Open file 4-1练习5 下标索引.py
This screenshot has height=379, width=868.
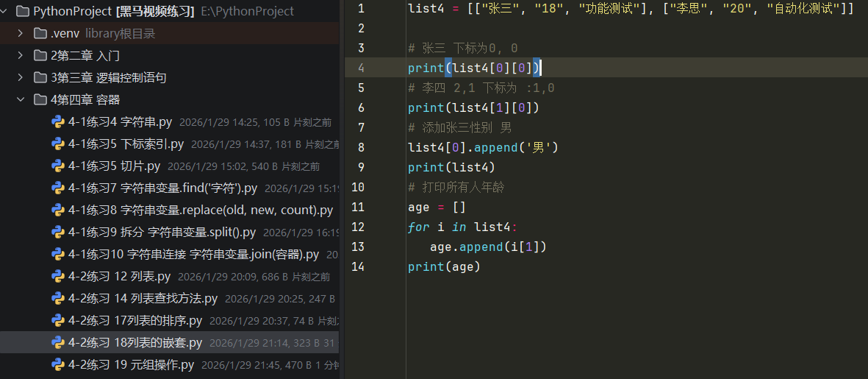click(126, 144)
